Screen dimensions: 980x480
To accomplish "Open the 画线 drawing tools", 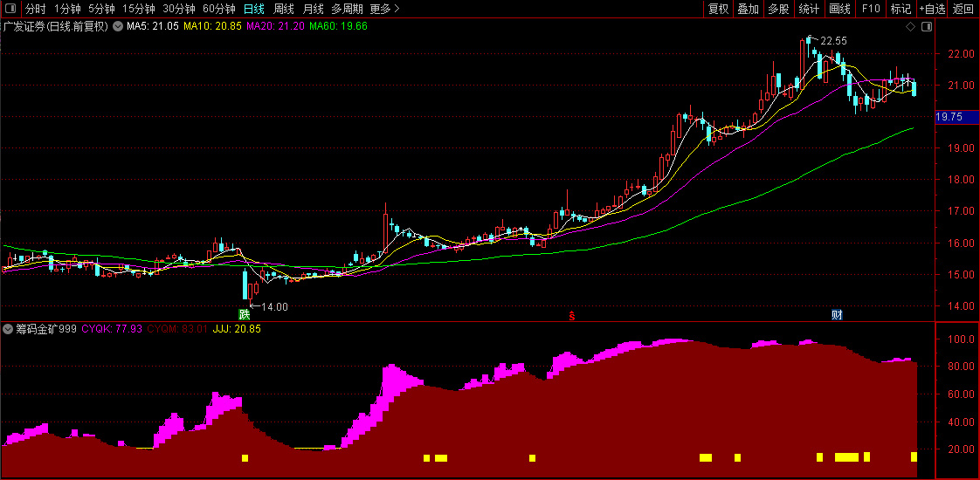I will point(839,9).
